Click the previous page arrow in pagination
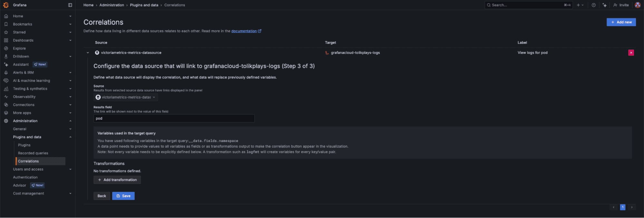Viewport: 644px width, 218px height. pyautogui.click(x=613, y=207)
